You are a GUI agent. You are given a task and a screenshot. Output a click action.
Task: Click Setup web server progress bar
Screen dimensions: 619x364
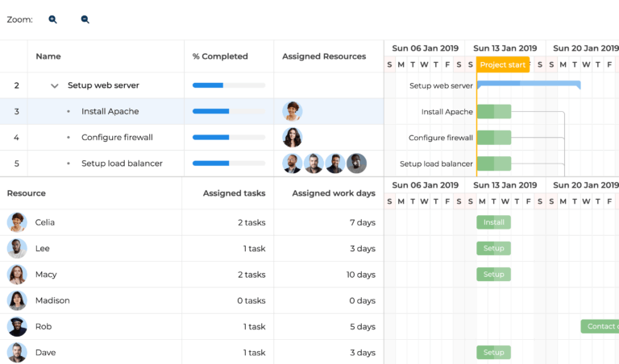click(229, 85)
